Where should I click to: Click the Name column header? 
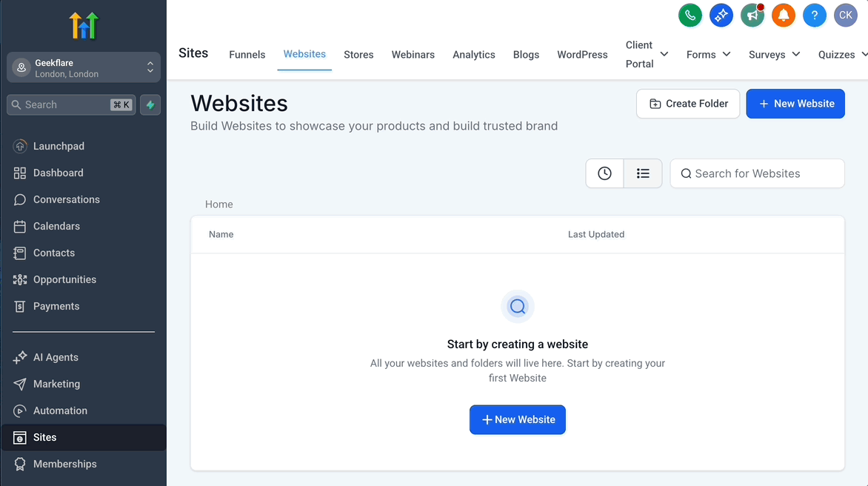click(221, 234)
